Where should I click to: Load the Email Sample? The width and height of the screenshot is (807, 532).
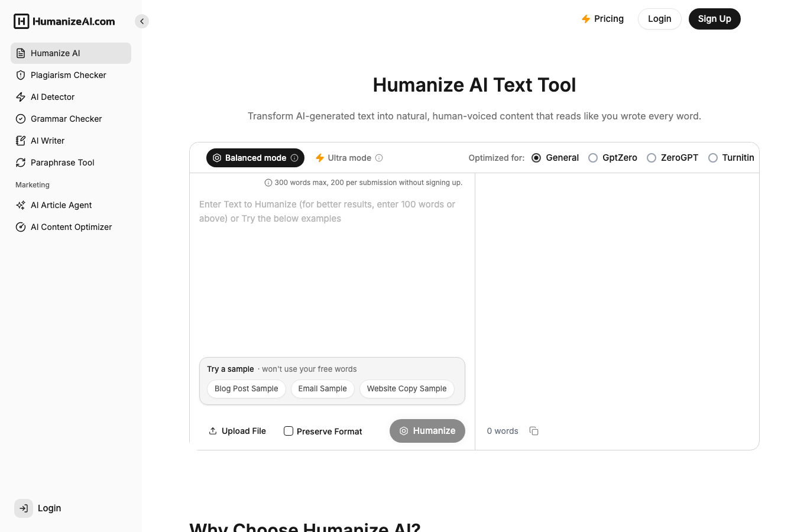coord(323,388)
